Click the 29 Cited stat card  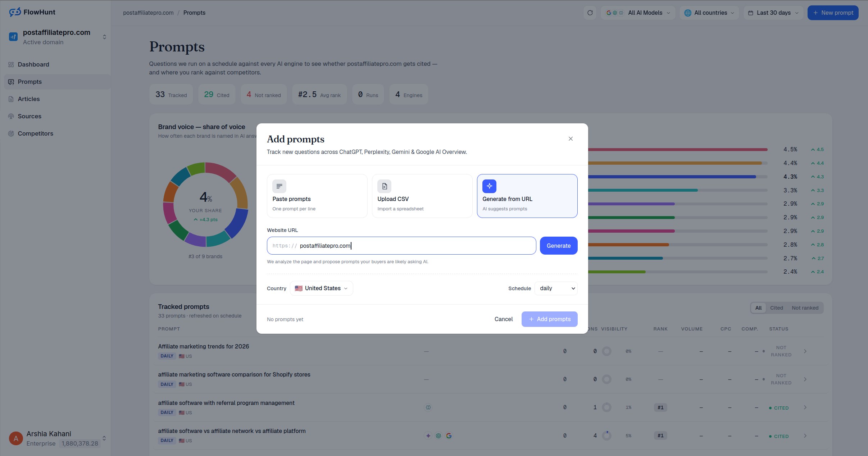click(217, 94)
